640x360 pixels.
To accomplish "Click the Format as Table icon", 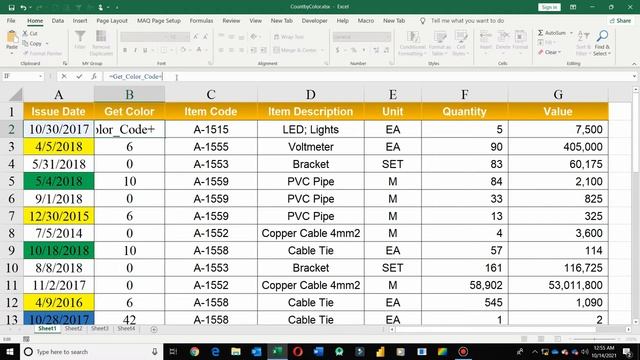I will pos(440,43).
